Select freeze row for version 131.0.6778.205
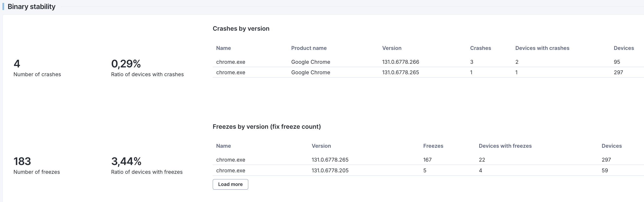 pyautogui.click(x=330, y=171)
